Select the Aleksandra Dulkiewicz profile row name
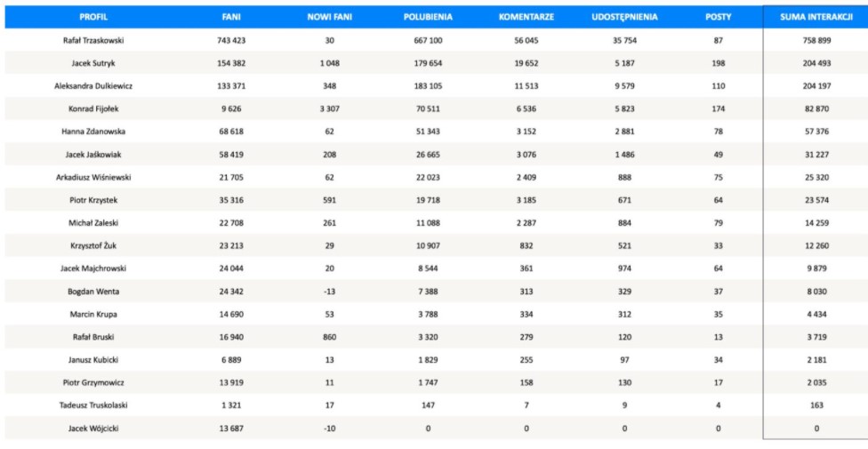Viewport: 868px width, 449px height. click(x=93, y=86)
